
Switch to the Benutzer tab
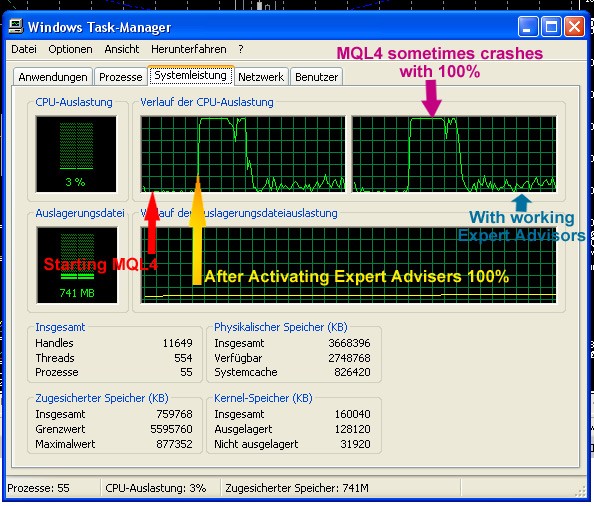coord(317,77)
